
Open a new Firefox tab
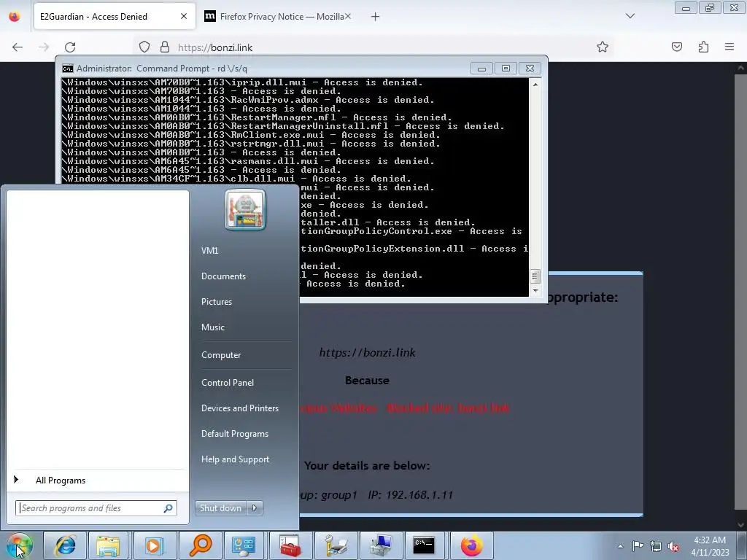tap(376, 17)
